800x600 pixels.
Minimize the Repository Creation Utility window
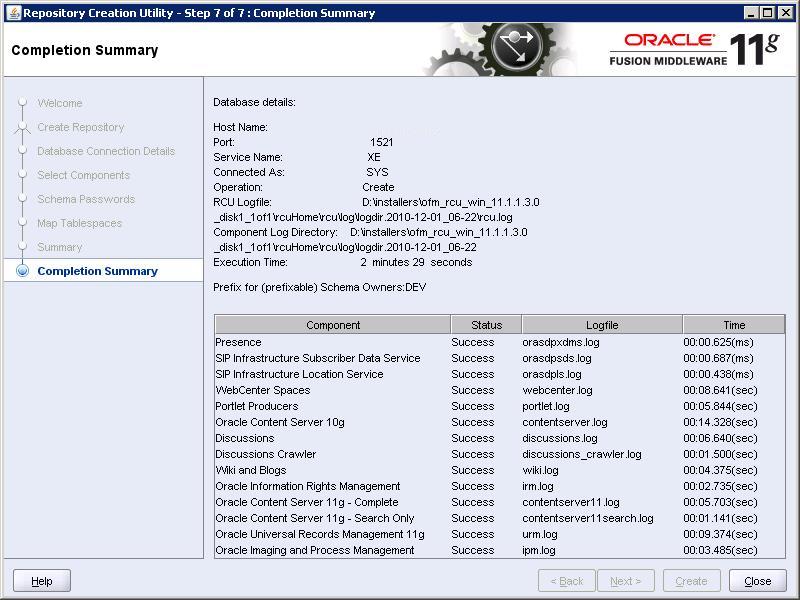tap(751, 13)
